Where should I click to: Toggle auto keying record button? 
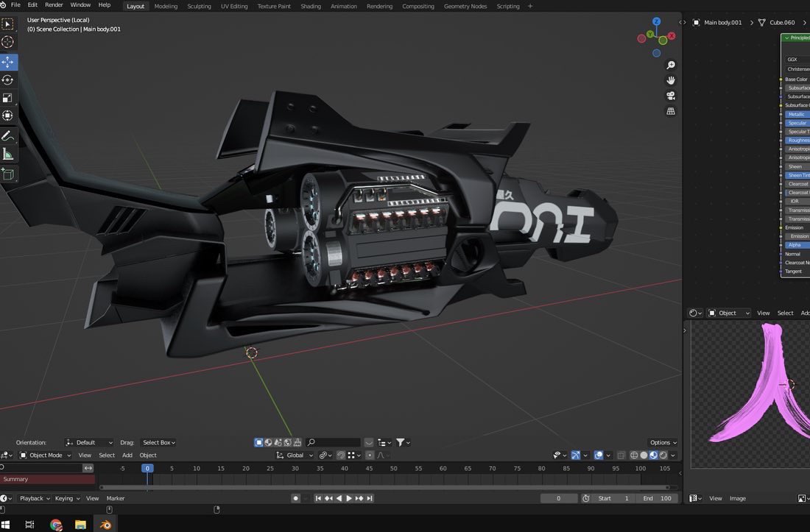pos(295,498)
